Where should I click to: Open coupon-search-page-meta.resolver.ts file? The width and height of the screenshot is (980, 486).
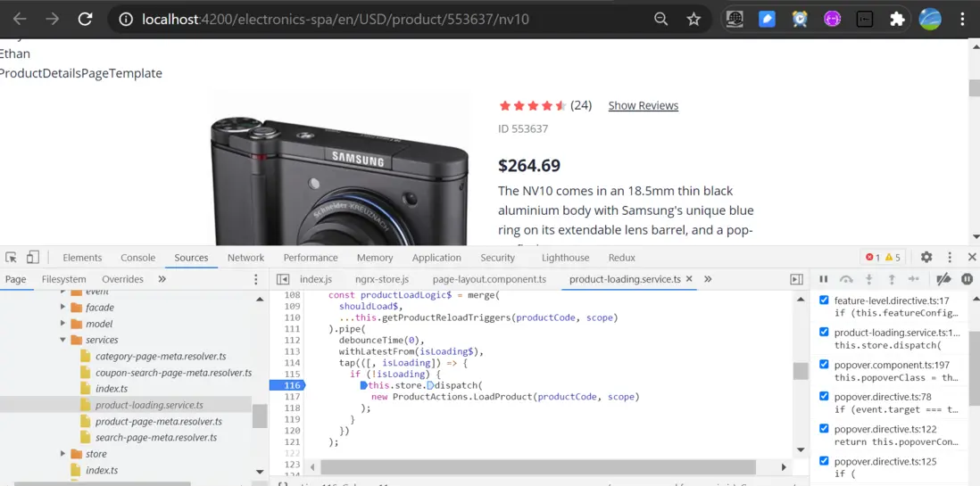(174, 373)
